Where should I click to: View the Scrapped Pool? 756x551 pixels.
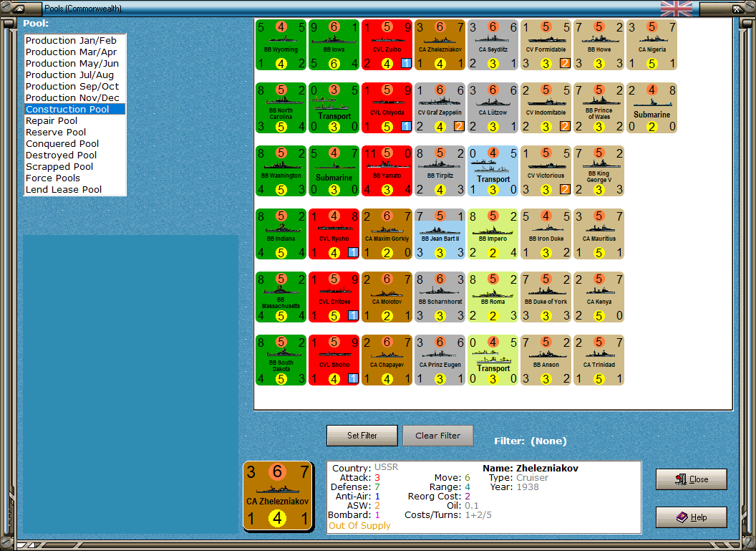point(74,166)
